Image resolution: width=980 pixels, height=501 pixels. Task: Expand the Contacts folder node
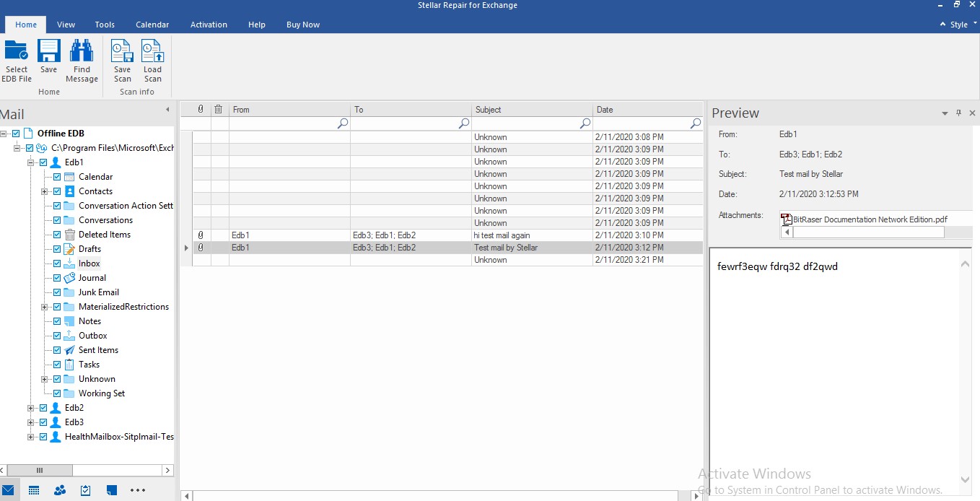click(45, 191)
